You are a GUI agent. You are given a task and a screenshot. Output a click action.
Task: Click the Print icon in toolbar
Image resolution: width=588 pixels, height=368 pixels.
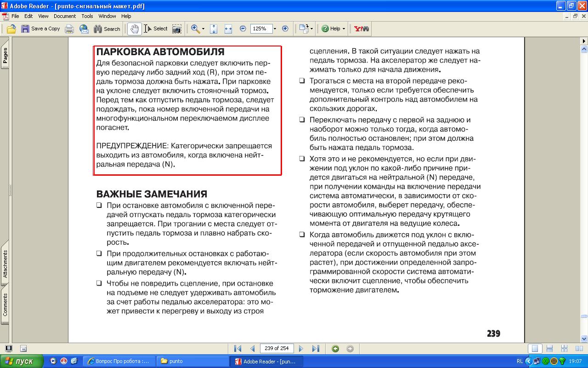(x=69, y=29)
